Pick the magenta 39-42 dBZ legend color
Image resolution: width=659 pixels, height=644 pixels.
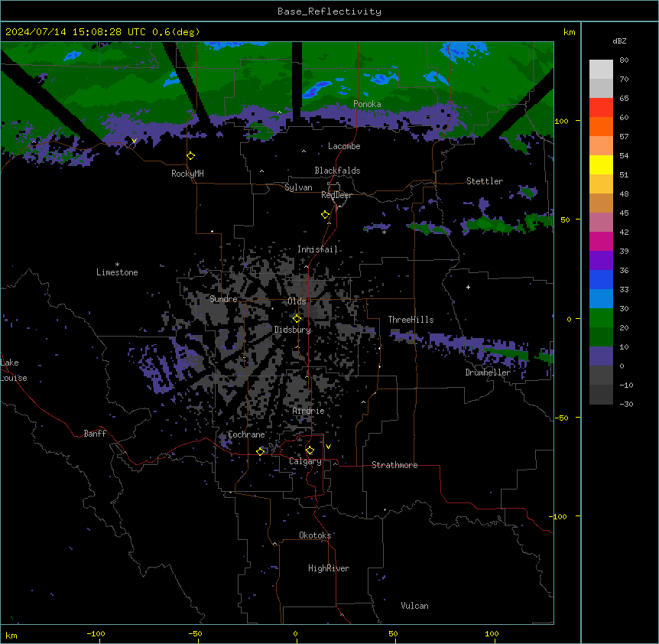[601, 241]
